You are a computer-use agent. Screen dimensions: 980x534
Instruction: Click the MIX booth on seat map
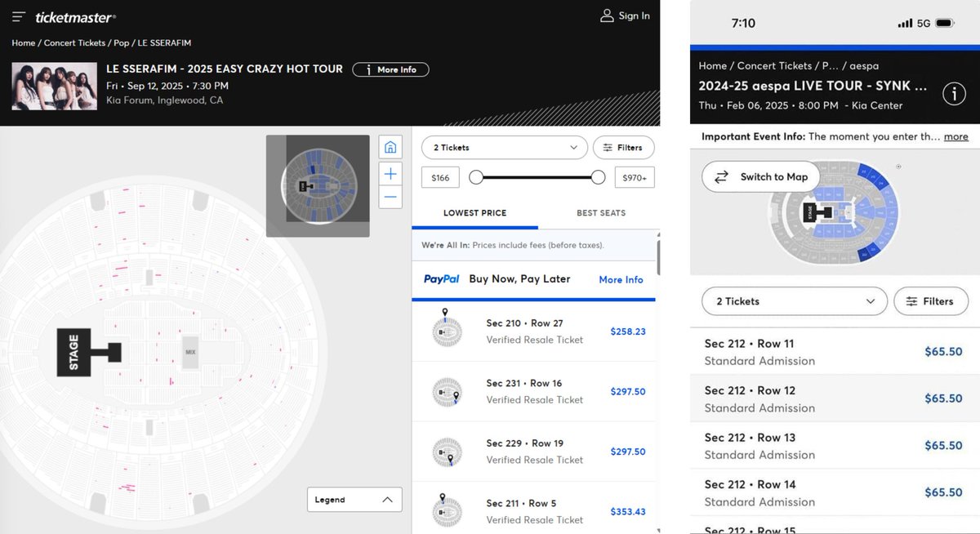[x=190, y=352]
